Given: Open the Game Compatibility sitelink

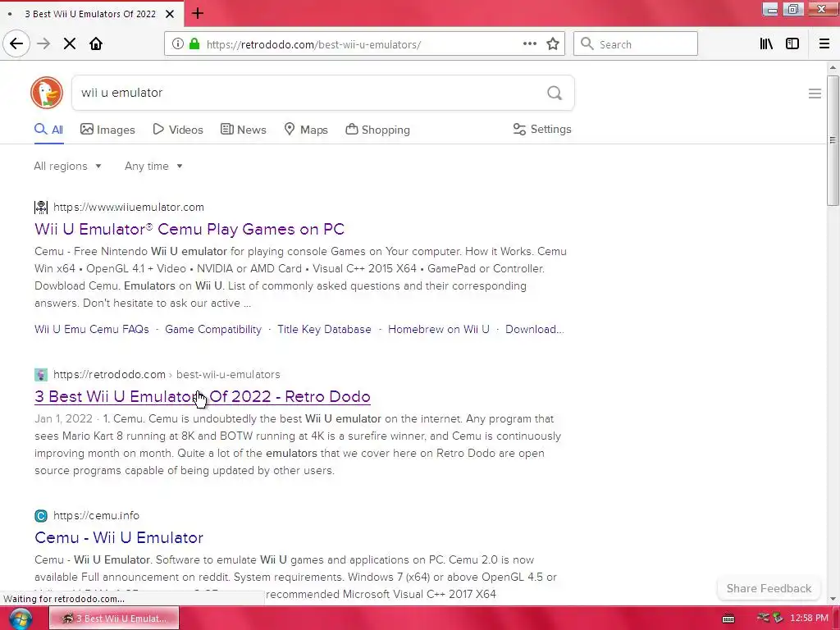Looking at the screenshot, I should (x=213, y=329).
